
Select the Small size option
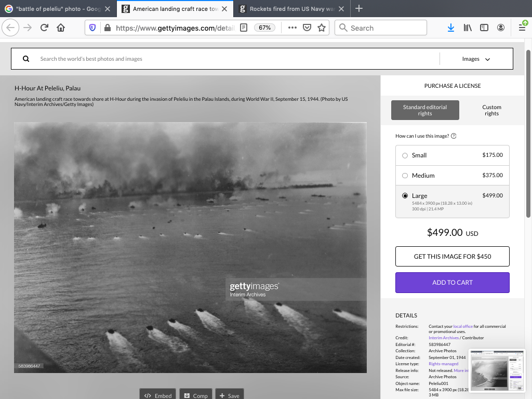click(405, 155)
